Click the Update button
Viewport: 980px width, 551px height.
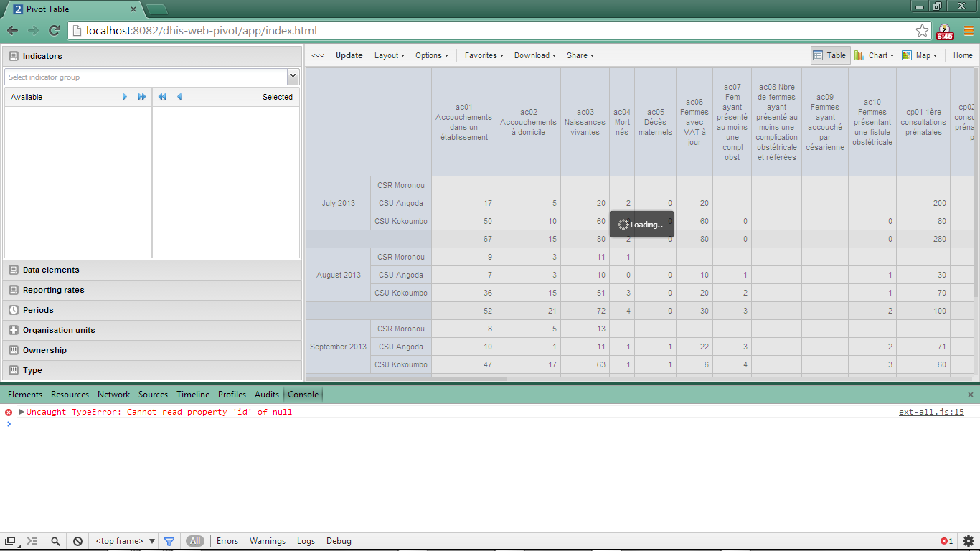349,55
